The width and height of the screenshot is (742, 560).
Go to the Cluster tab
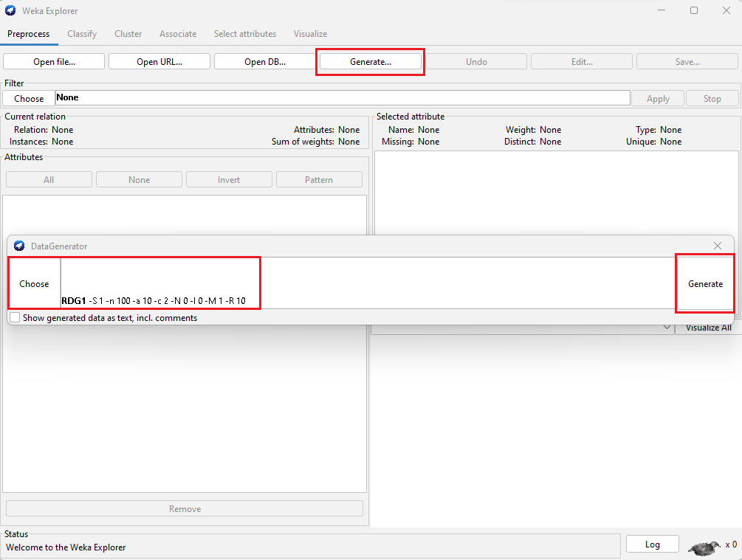pyautogui.click(x=128, y=34)
